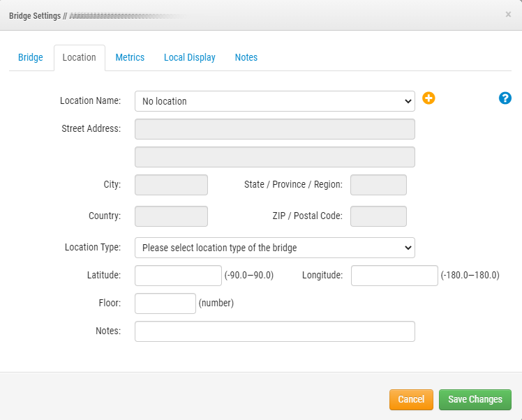Click the City input field

pyautogui.click(x=171, y=185)
